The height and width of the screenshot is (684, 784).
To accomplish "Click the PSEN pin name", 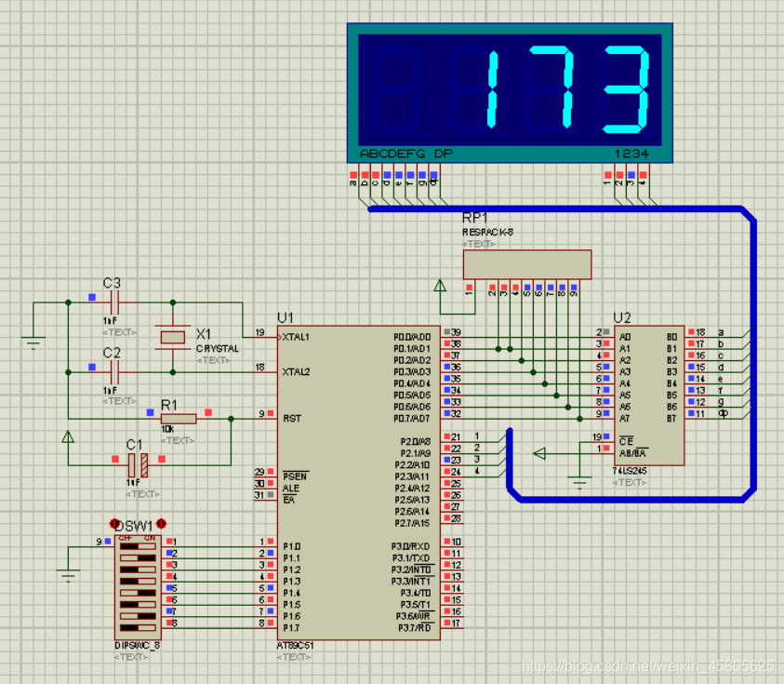I will 296,476.
